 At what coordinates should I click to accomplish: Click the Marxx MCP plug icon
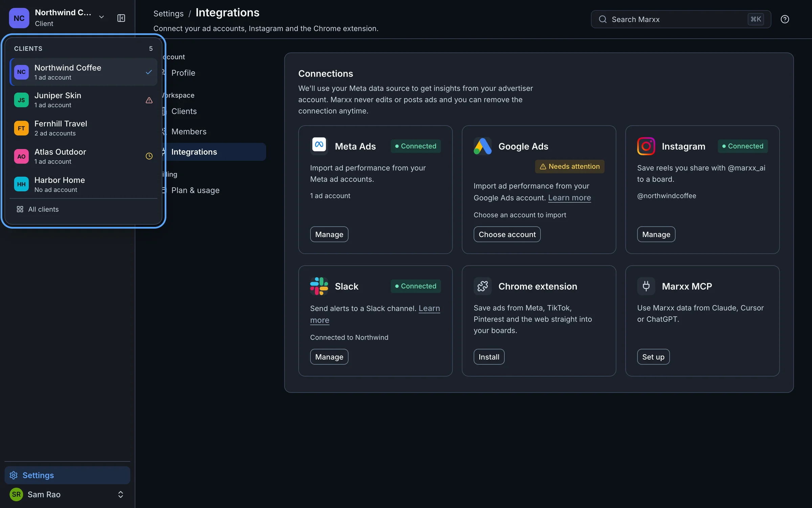[646, 286]
